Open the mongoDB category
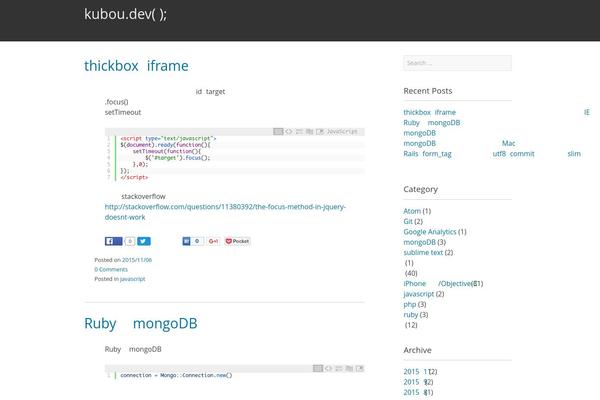Viewport: 600px width, 400px height. tap(419, 242)
